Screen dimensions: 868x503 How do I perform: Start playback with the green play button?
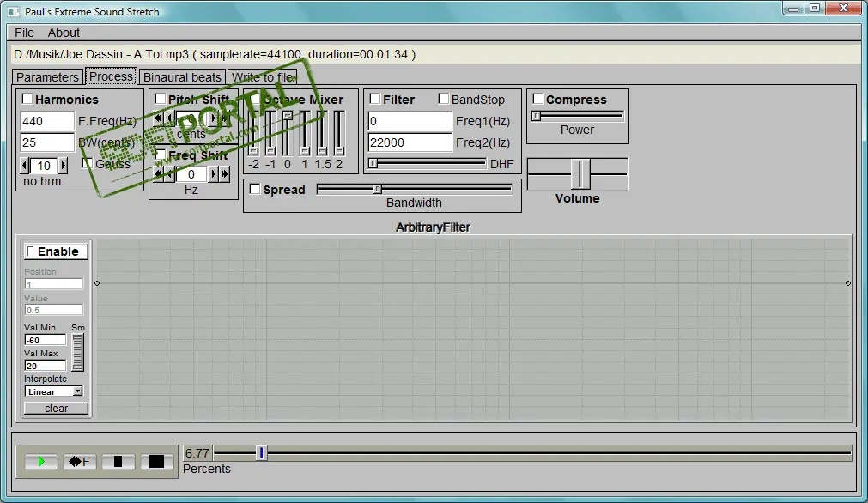tap(41, 462)
